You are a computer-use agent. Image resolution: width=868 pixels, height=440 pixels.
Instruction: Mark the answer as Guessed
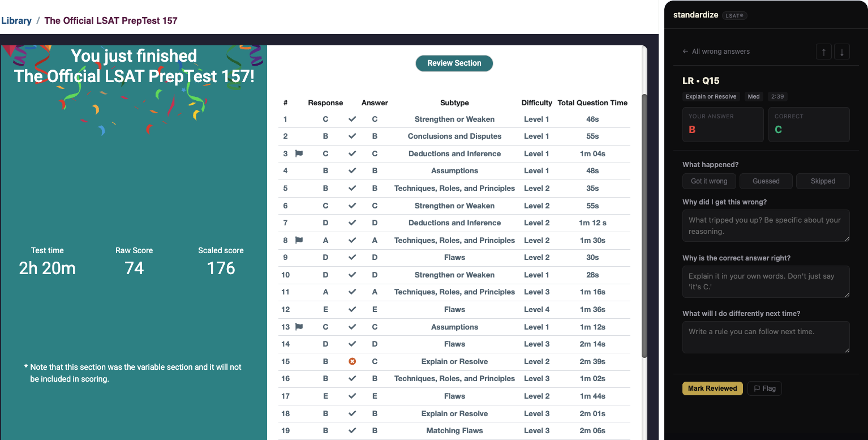point(766,181)
